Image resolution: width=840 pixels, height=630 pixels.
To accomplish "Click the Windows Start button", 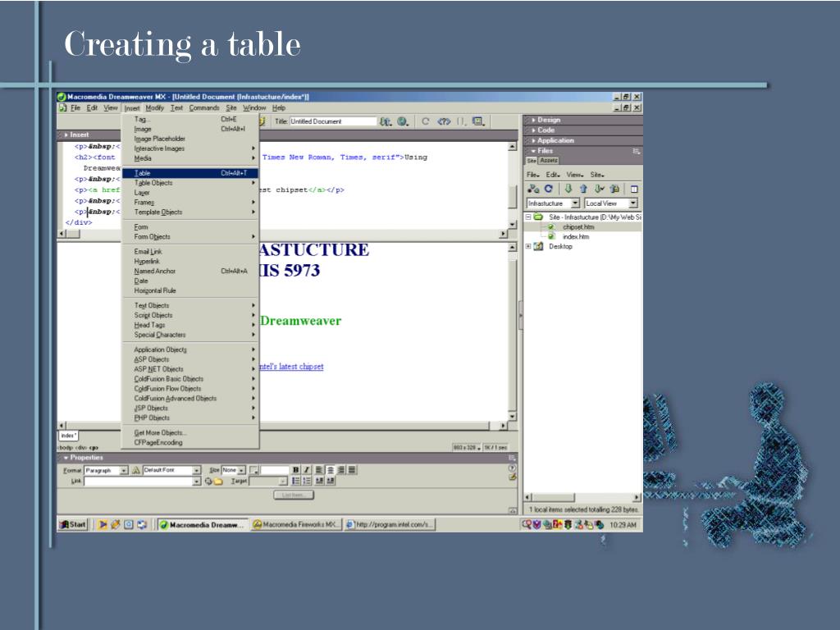I will coord(73,524).
